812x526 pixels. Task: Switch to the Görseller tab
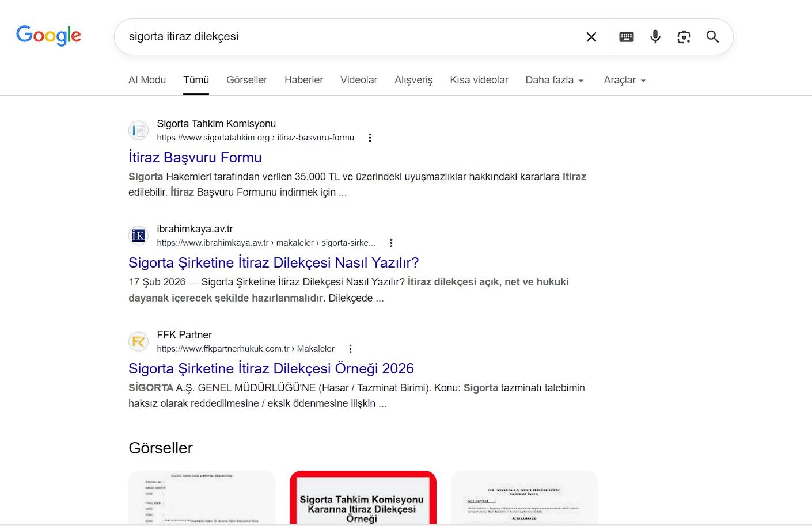coord(246,80)
